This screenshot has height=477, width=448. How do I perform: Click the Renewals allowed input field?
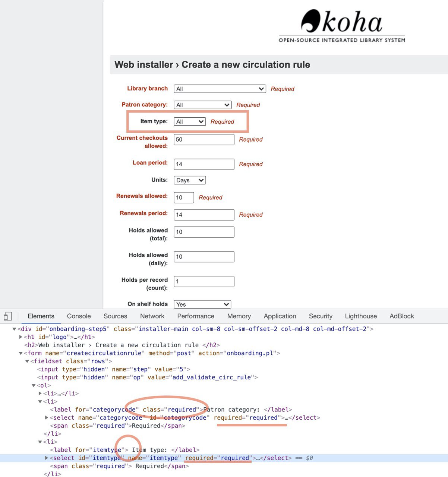(x=184, y=198)
